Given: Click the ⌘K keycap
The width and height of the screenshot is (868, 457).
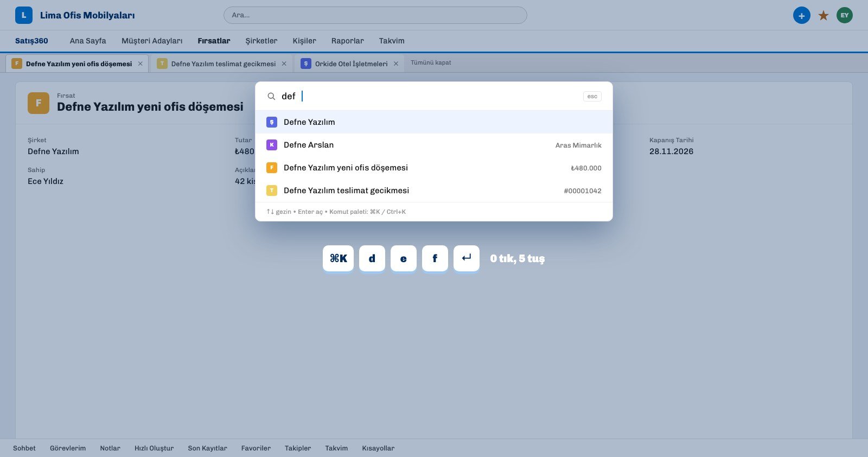Looking at the screenshot, I should pos(338,258).
